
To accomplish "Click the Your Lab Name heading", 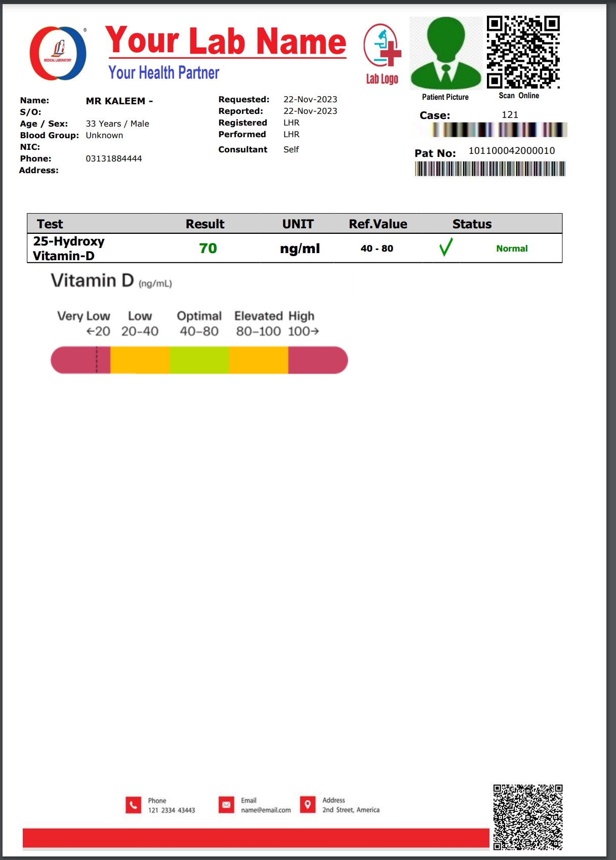I will (x=226, y=40).
